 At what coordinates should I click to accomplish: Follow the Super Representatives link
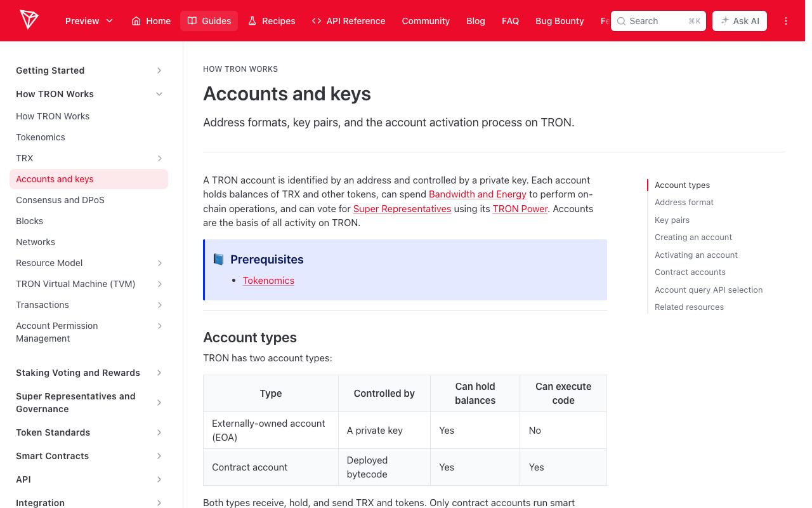tap(402, 209)
